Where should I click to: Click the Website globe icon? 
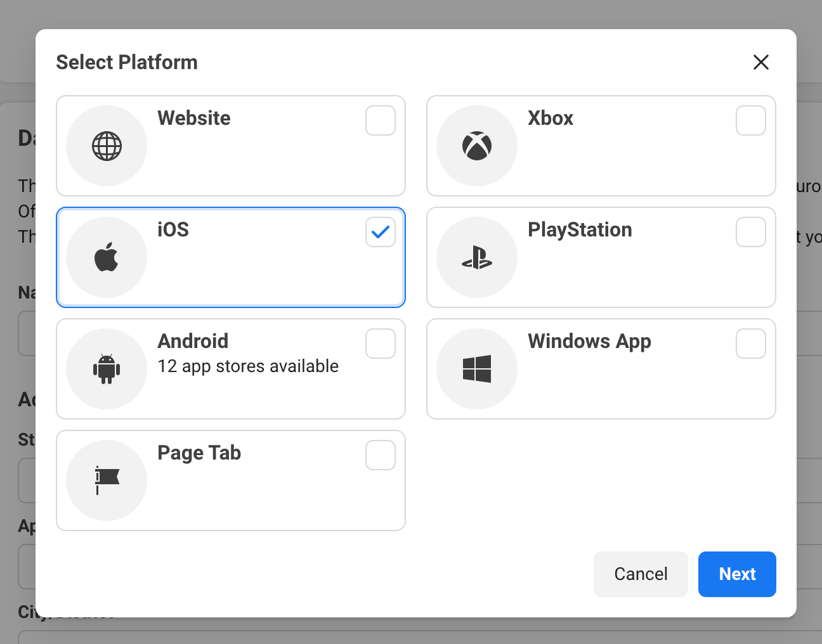(107, 146)
